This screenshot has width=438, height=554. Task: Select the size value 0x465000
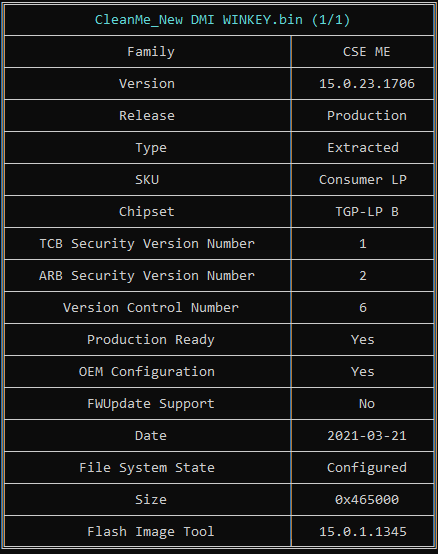tap(366, 500)
